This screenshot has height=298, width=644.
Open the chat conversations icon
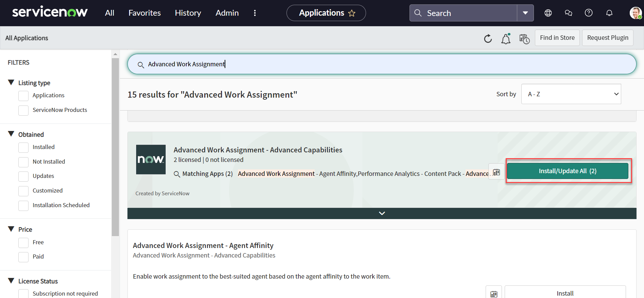[568, 13]
